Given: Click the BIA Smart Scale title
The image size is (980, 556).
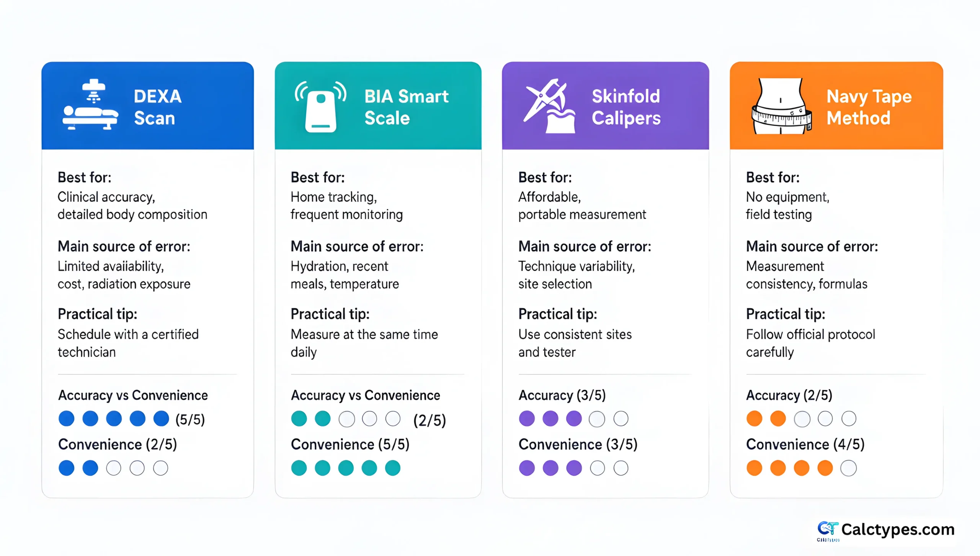Looking at the screenshot, I should 406,107.
